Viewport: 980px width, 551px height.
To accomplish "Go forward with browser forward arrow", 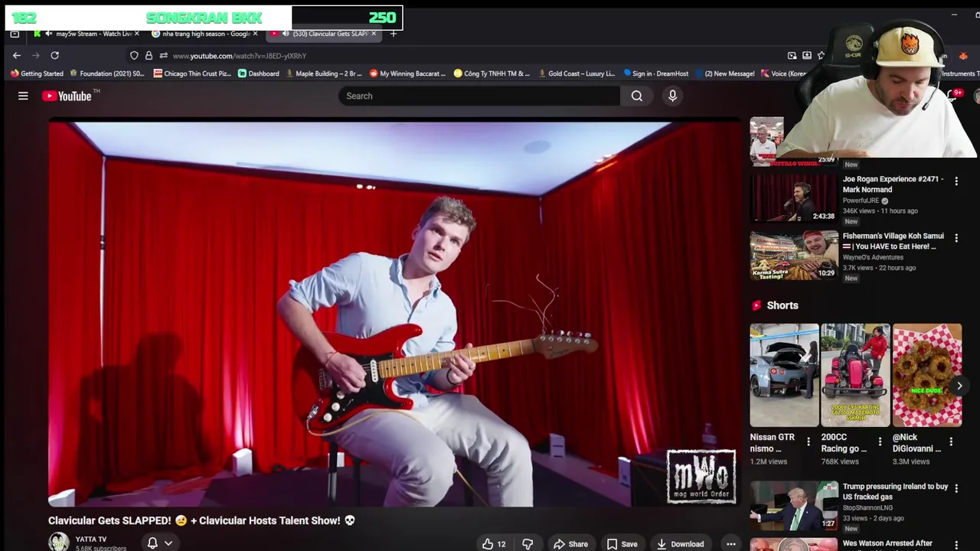I will point(35,55).
